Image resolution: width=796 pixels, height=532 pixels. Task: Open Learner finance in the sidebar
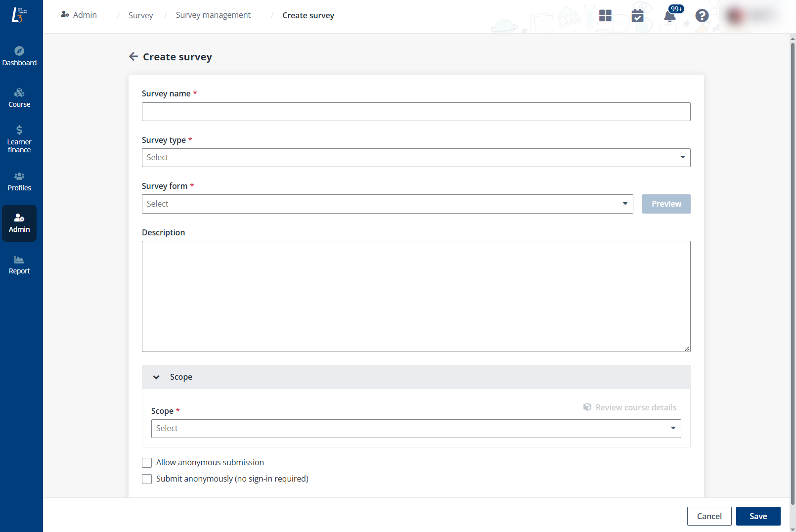(x=19, y=137)
